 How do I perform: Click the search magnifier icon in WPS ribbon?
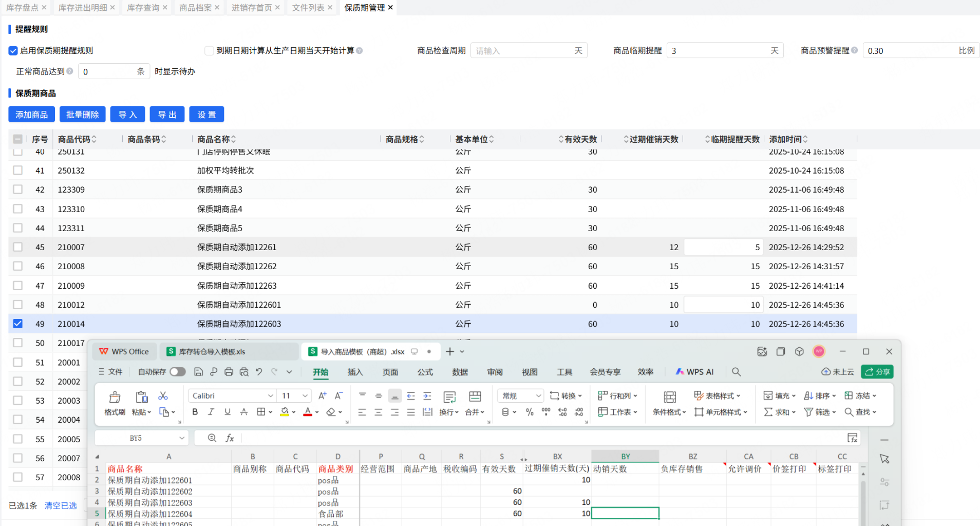click(736, 372)
